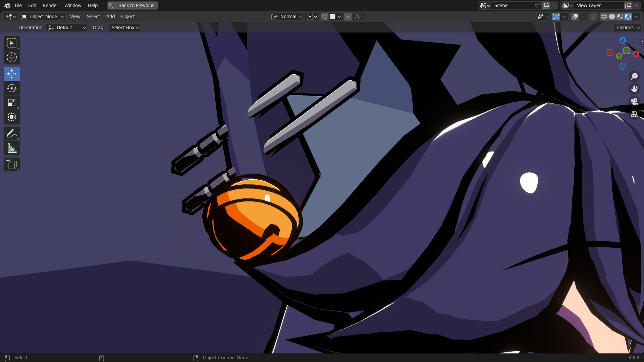Switch to orthographic grid view icon
Viewport: 644px width, 362px height.
tap(634, 114)
